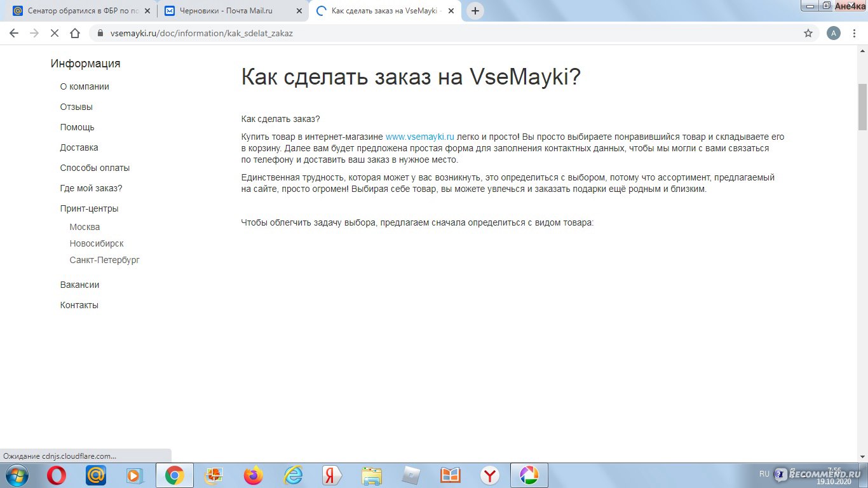Open a new tab with plus button

pyautogui.click(x=475, y=11)
